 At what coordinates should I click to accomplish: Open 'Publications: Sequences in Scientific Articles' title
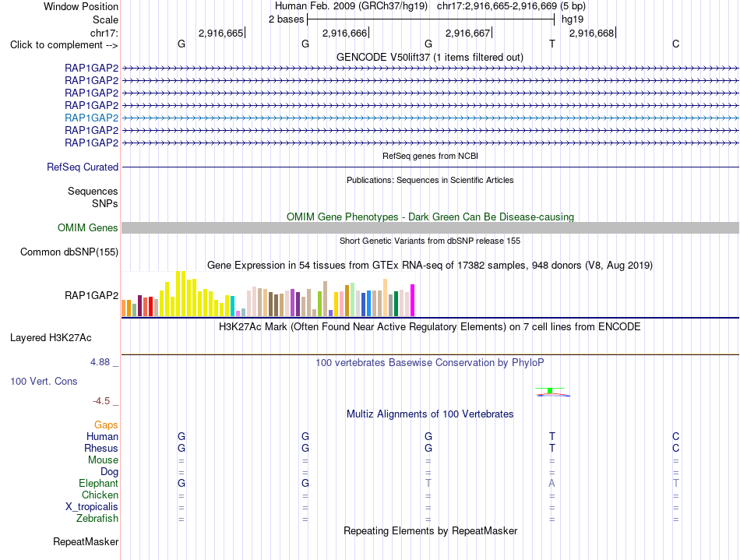(430, 180)
